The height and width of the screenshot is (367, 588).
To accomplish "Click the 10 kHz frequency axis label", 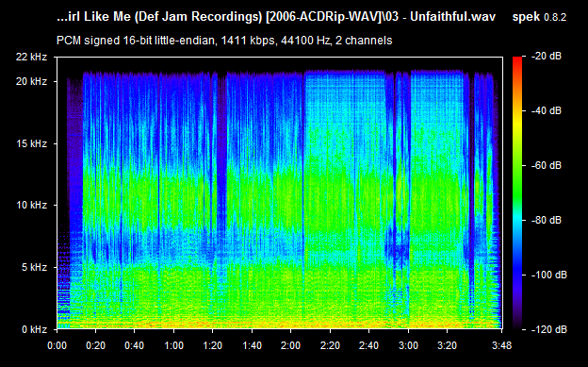I will [31, 205].
